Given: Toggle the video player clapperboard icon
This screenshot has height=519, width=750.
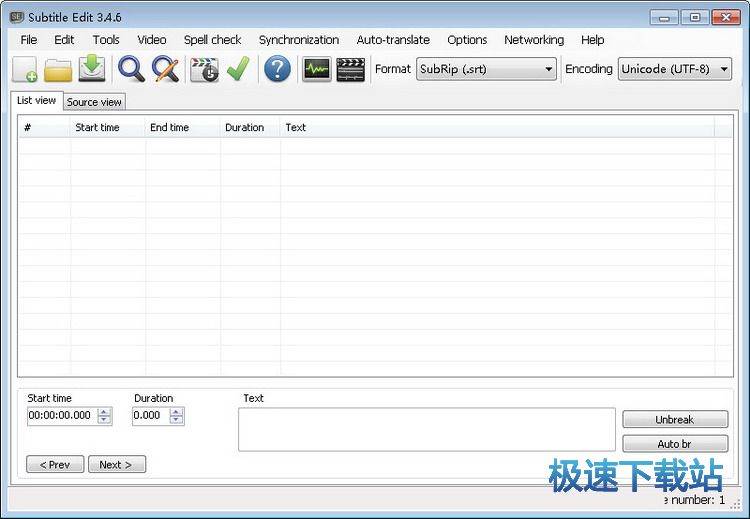Looking at the screenshot, I should click(x=350, y=69).
